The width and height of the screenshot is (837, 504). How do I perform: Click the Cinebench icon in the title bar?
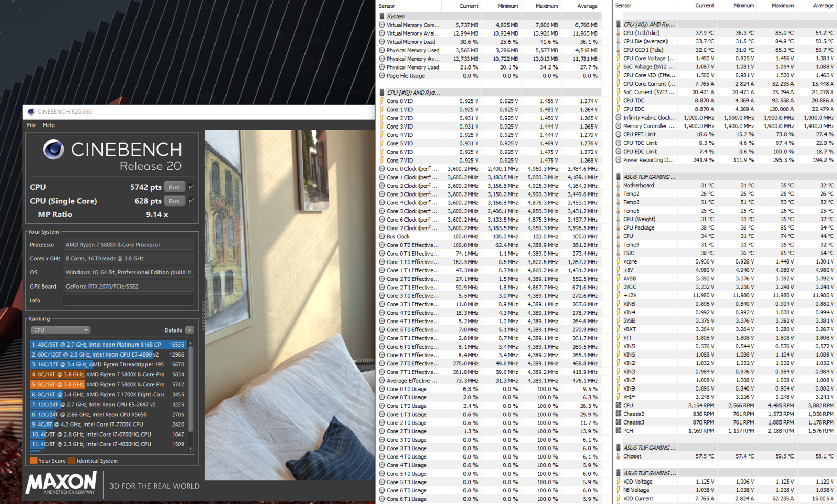(x=31, y=111)
